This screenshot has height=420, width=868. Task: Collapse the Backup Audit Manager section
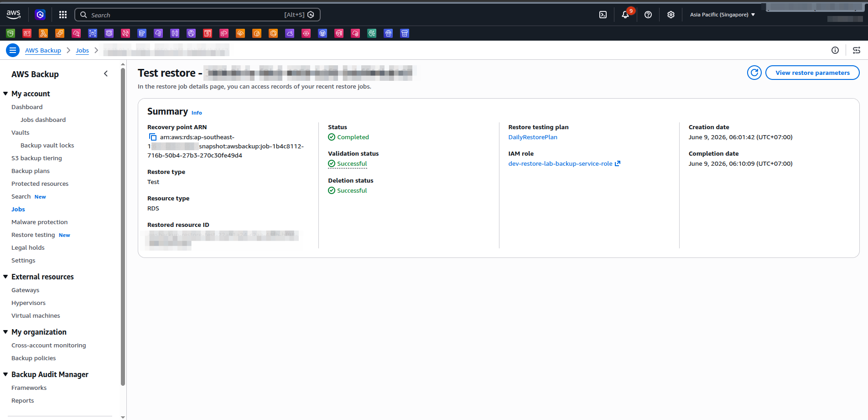(5, 374)
